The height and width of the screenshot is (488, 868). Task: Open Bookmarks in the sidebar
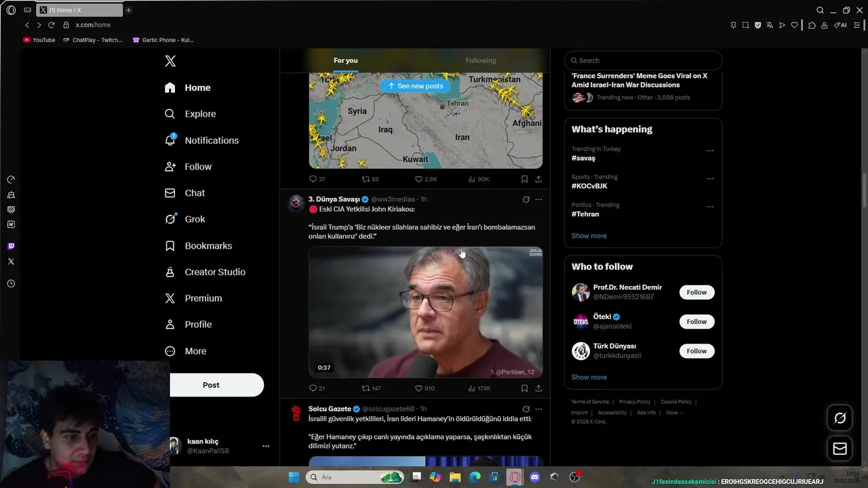coord(199,245)
